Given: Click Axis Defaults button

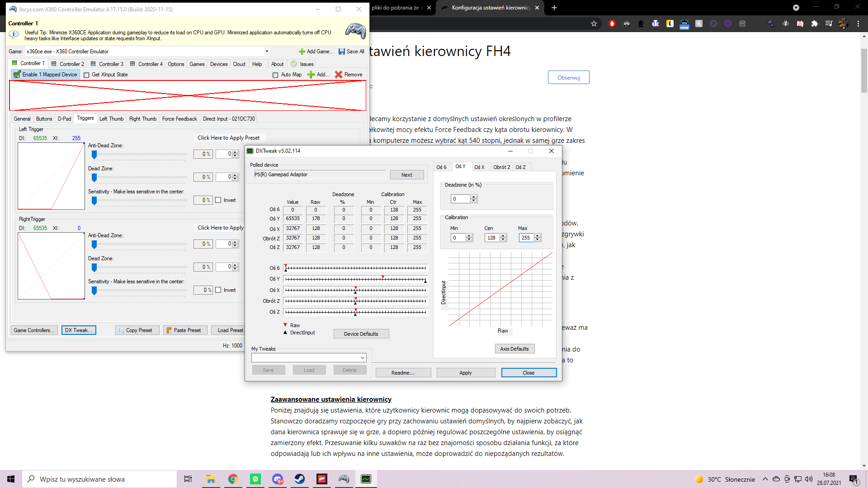Looking at the screenshot, I should click(x=514, y=349).
